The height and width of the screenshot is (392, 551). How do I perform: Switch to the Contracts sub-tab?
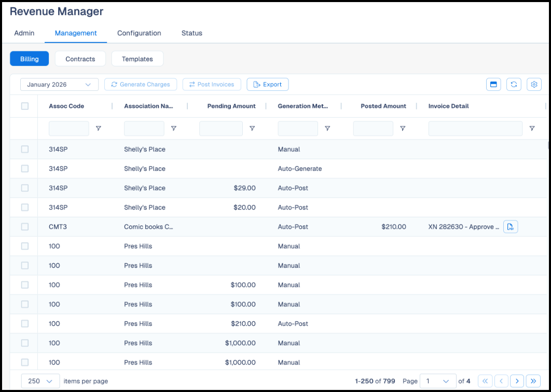coord(80,59)
